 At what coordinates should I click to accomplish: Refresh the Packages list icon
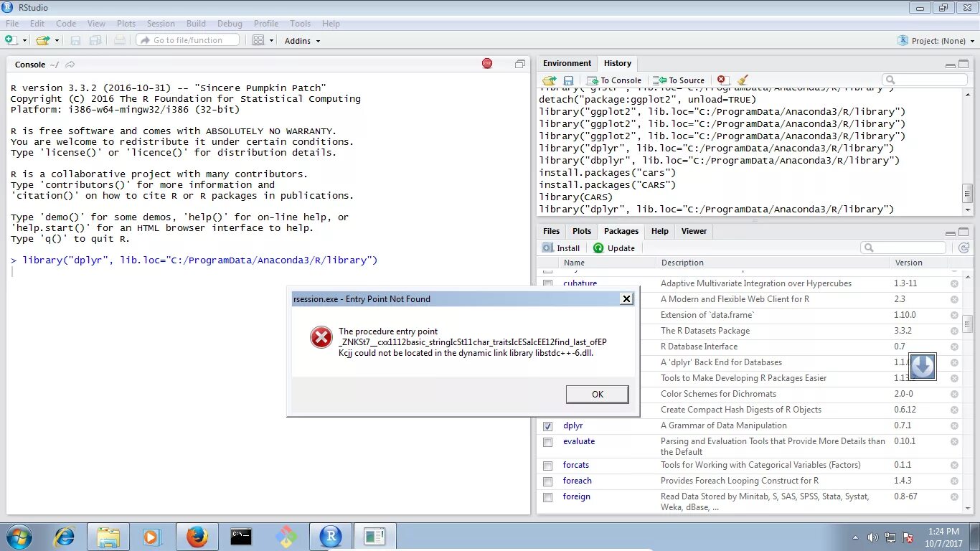[x=963, y=248]
